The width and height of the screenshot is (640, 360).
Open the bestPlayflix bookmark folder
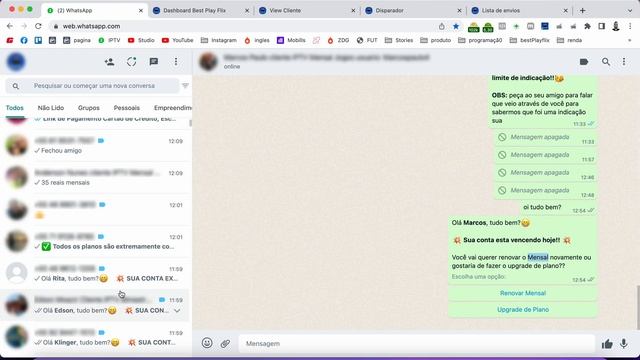[x=529, y=40]
